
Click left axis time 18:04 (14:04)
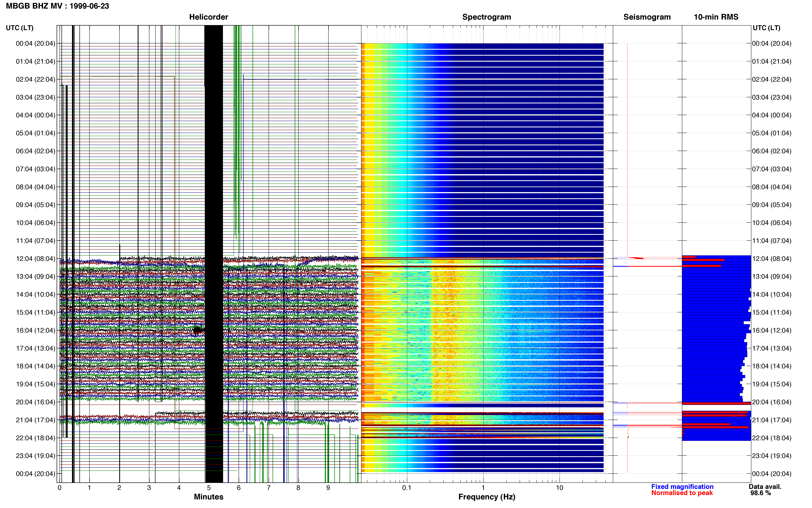pos(36,366)
